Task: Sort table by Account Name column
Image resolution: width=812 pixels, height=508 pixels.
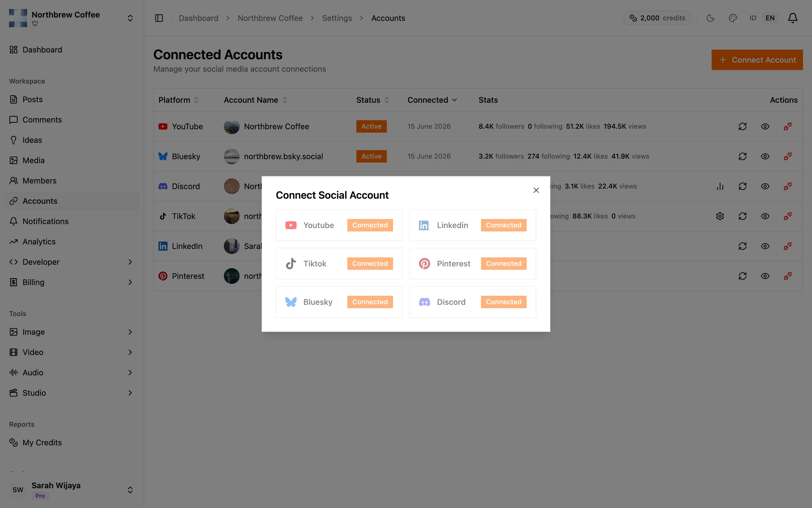Action: pyautogui.click(x=255, y=100)
